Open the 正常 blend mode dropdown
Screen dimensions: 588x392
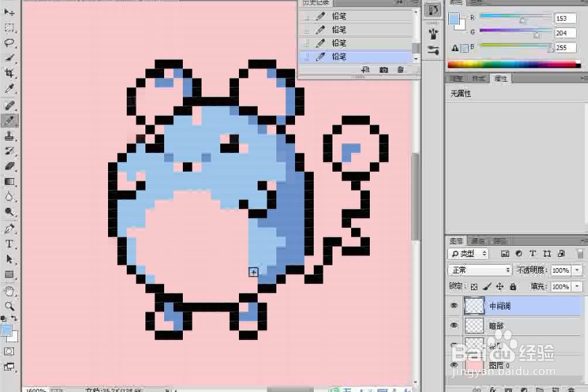tap(480, 270)
